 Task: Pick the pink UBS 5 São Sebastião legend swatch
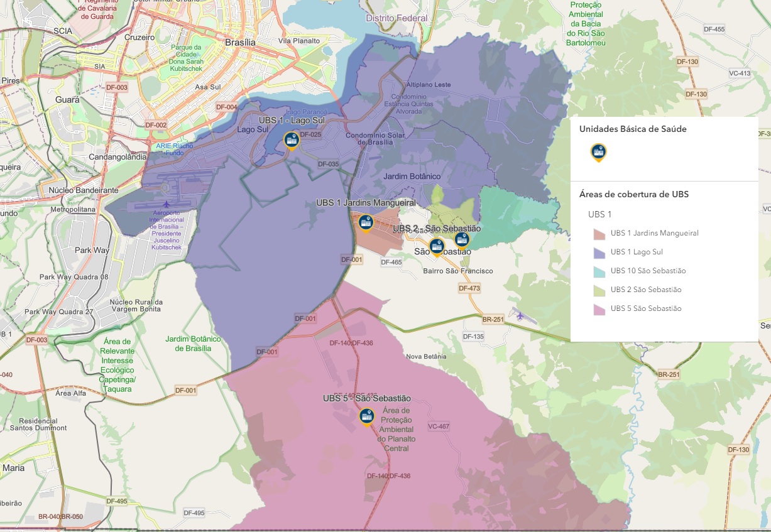point(599,309)
